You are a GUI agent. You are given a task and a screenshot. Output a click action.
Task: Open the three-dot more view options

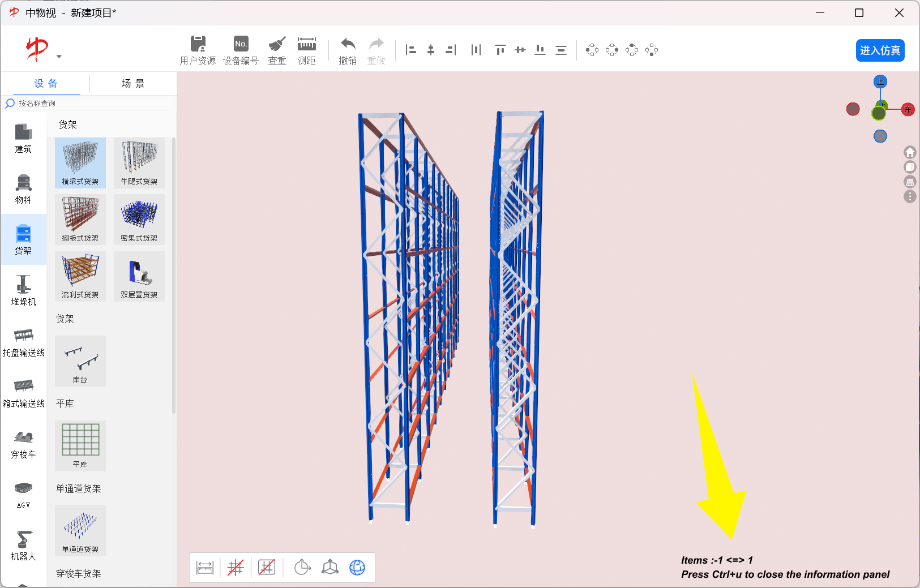coord(910,196)
